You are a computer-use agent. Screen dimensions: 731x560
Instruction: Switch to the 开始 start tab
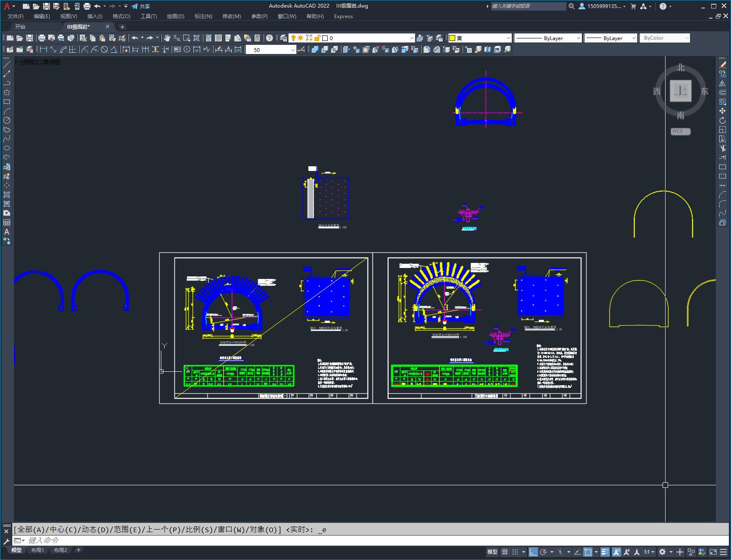[x=20, y=27]
